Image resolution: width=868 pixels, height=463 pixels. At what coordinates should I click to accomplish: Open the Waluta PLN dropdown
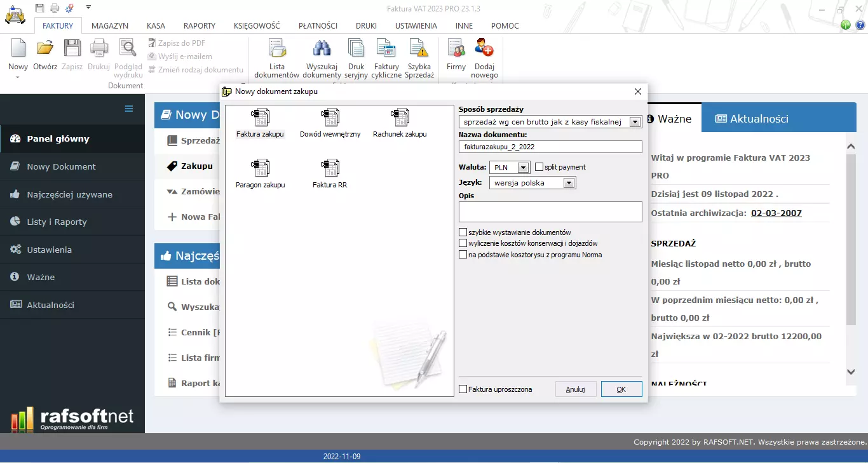point(523,168)
